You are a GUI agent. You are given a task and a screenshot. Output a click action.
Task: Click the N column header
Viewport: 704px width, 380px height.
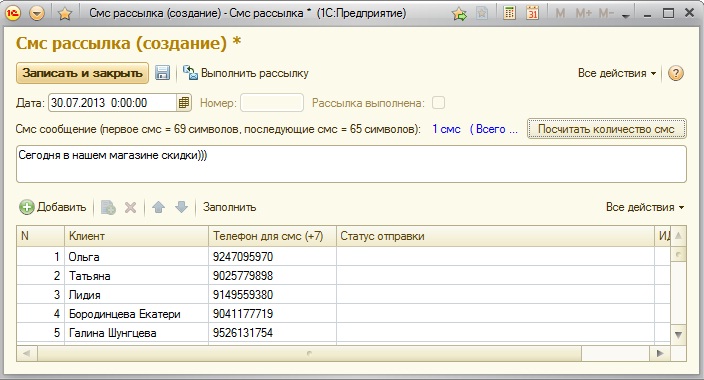[x=41, y=236]
